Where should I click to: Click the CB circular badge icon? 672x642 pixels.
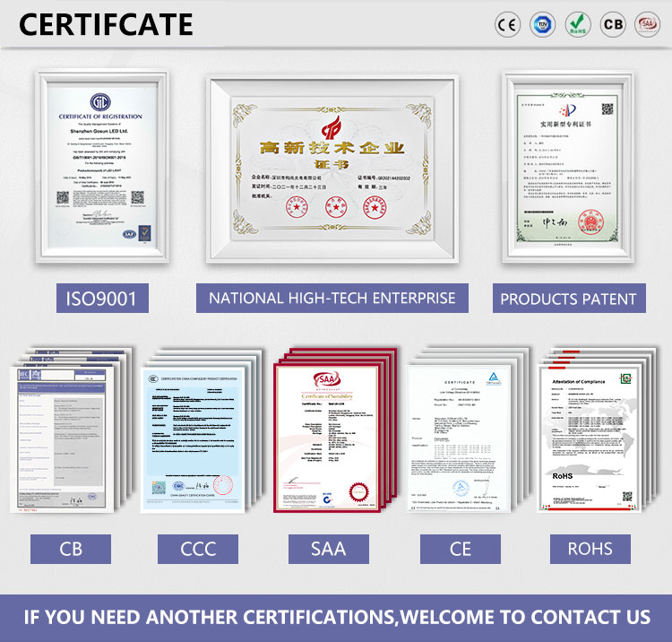point(613,24)
